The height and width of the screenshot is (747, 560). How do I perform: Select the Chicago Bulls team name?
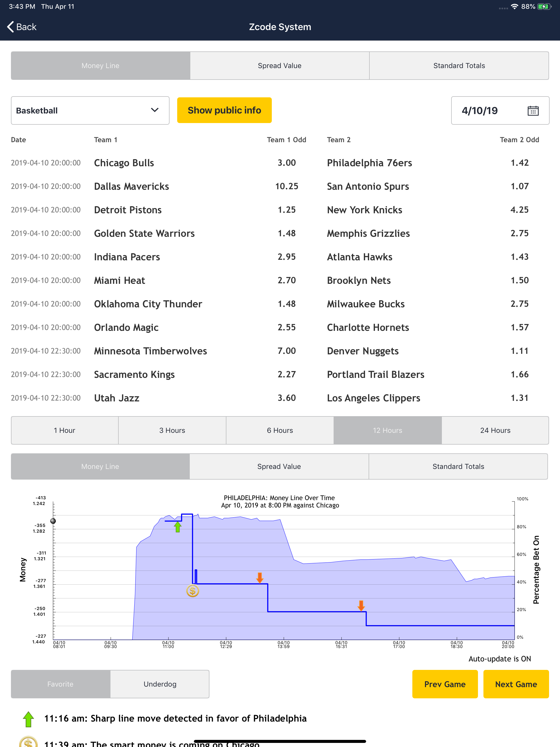(x=124, y=163)
